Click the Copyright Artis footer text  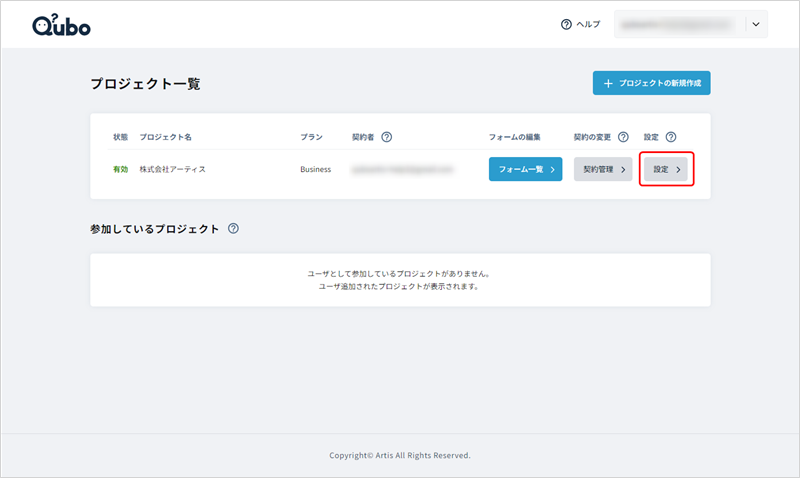click(400, 455)
